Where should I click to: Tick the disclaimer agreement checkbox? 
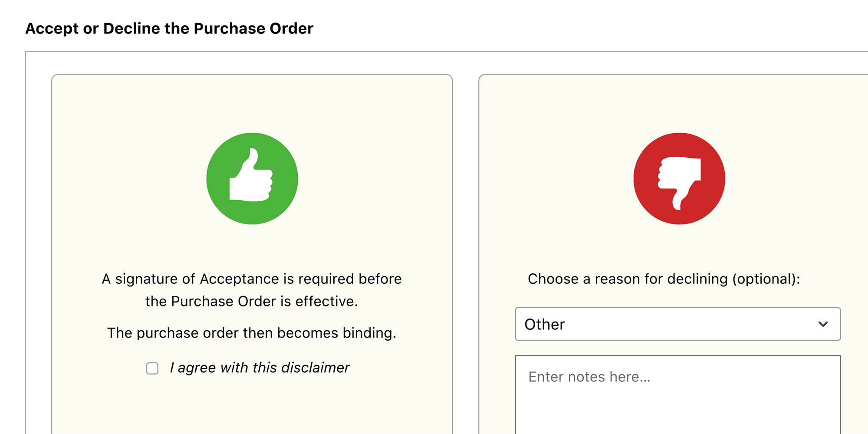pyautogui.click(x=152, y=368)
